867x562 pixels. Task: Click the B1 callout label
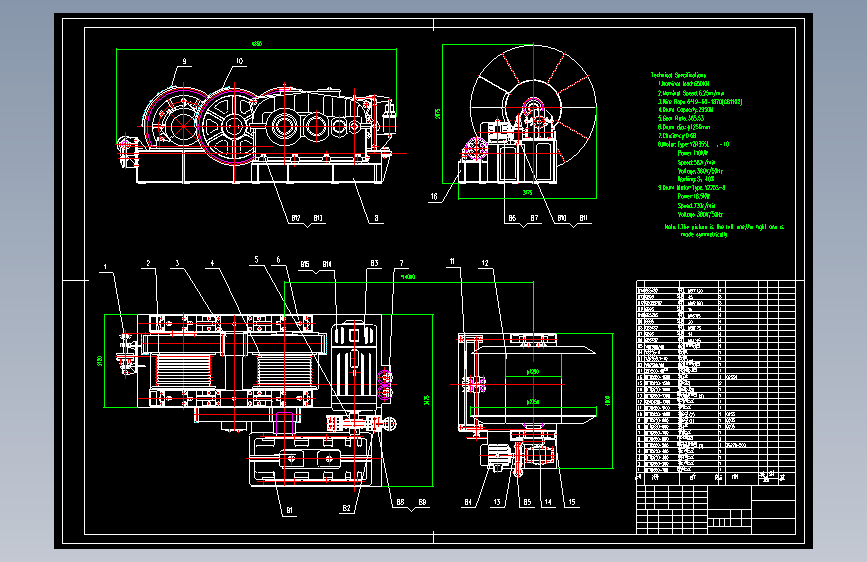click(x=289, y=511)
